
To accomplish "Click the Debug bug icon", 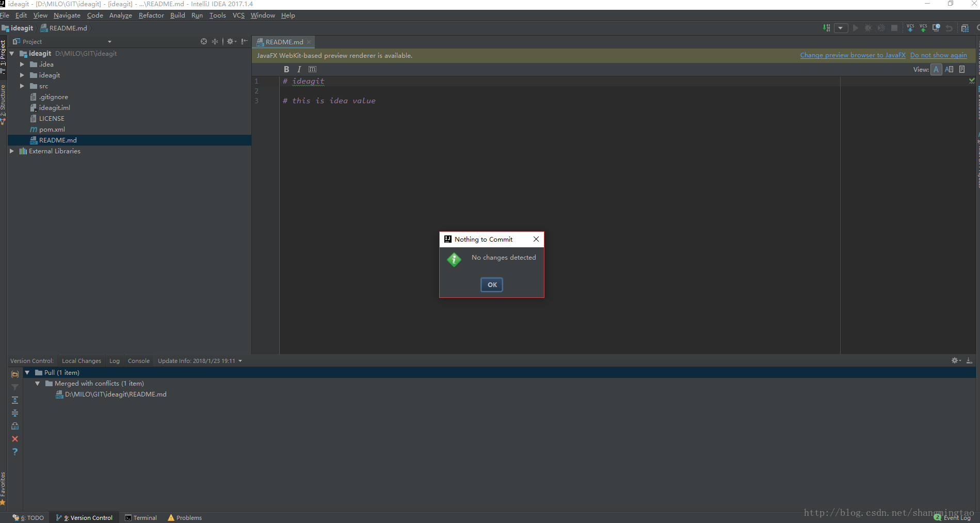I will pyautogui.click(x=869, y=28).
